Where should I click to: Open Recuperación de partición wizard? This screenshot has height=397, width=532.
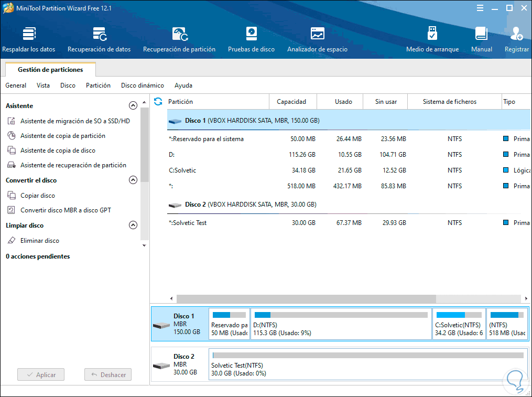[x=179, y=39]
